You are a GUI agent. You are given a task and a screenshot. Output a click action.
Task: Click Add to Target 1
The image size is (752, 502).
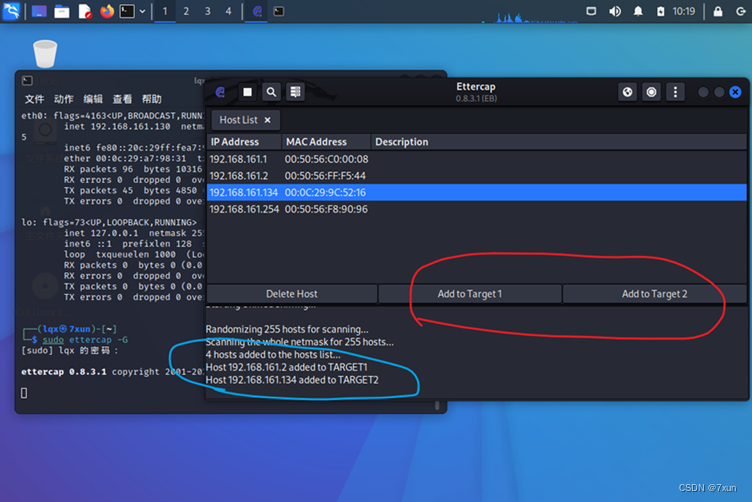pyautogui.click(x=470, y=294)
